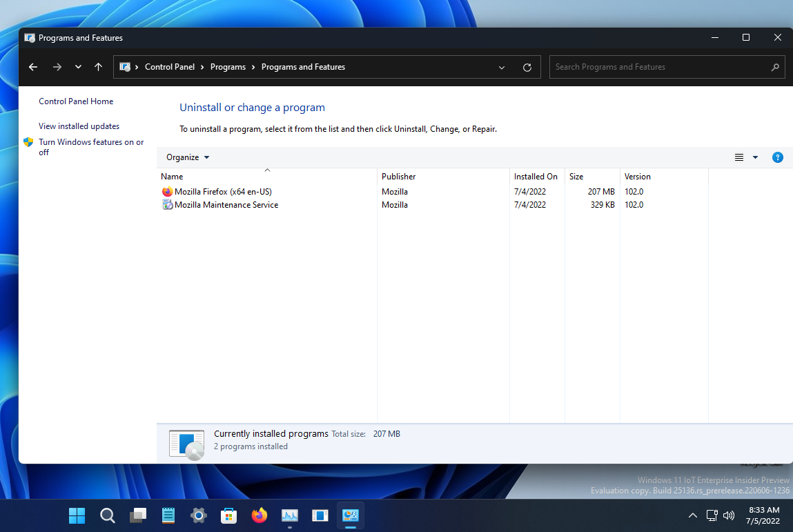Select Programs breadcrumb segment

click(x=228, y=67)
